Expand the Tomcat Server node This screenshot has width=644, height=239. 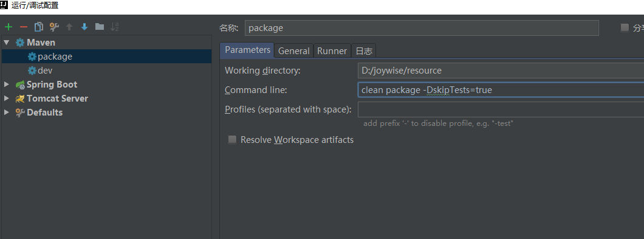tap(7, 99)
